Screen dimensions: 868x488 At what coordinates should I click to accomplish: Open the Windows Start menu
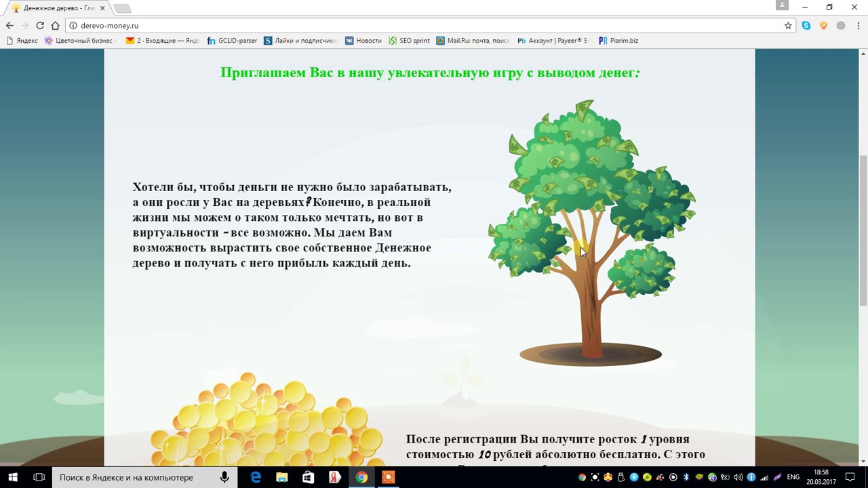12,477
